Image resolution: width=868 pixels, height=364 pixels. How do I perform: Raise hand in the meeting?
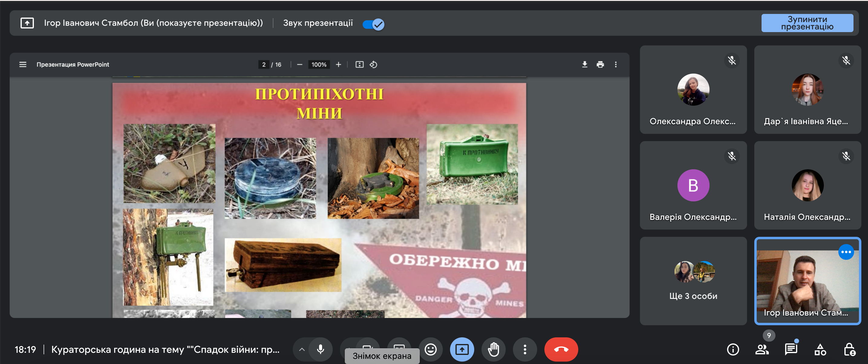[x=493, y=349]
